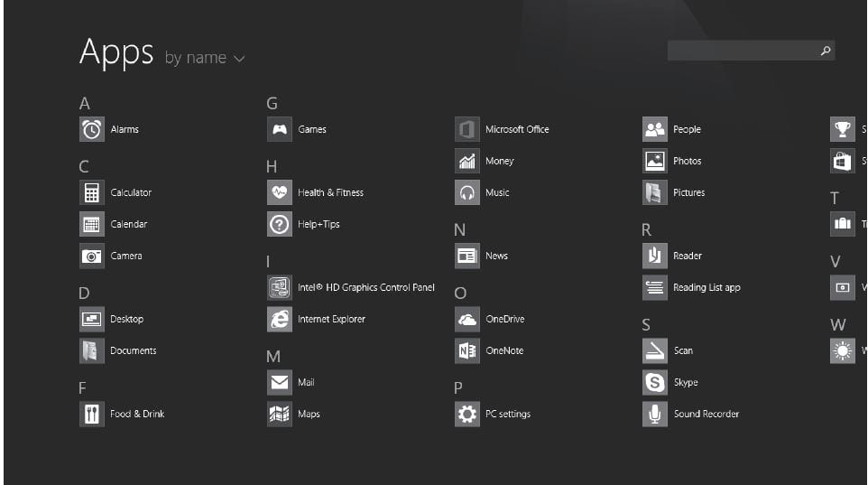Open the People app icon
The width and height of the screenshot is (868, 485).
point(655,130)
